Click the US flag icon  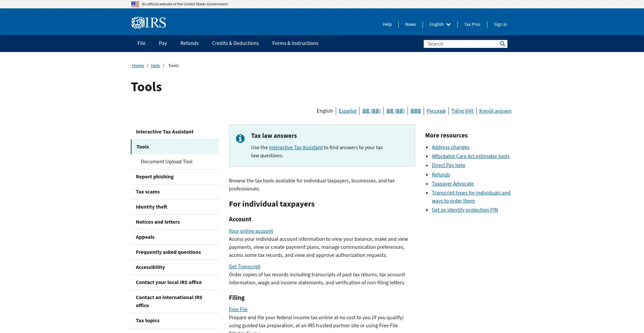point(135,4)
